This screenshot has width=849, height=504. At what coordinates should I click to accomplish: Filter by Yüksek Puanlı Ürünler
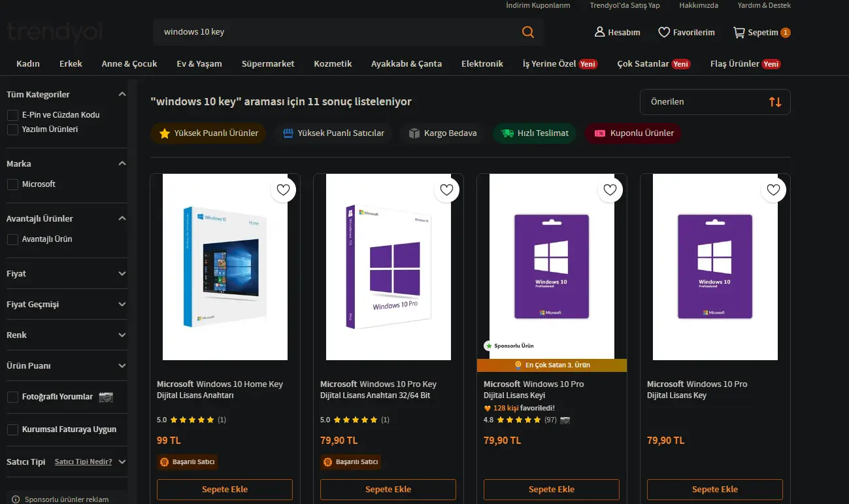tap(208, 133)
